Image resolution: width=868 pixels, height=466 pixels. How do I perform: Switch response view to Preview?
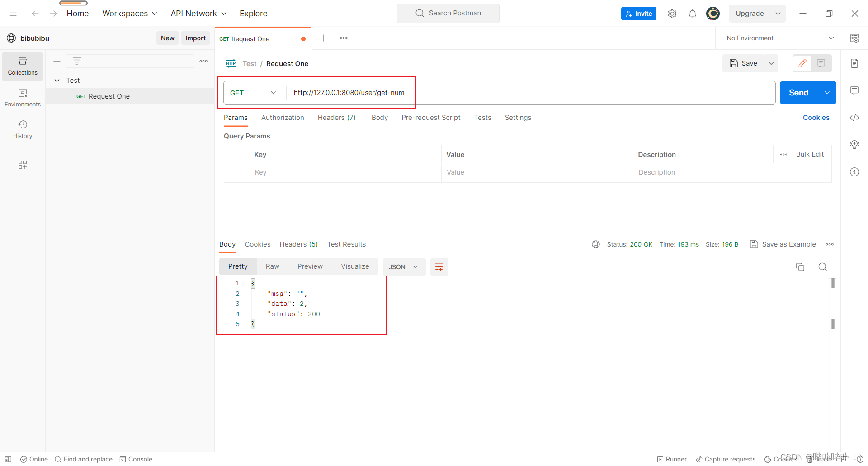pyautogui.click(x=310, y=266)
